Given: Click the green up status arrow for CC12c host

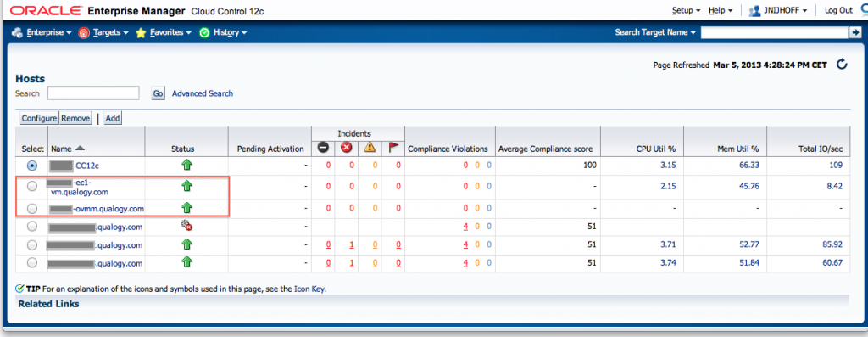Looking at the screenshot, I should (x=186, y=165).
